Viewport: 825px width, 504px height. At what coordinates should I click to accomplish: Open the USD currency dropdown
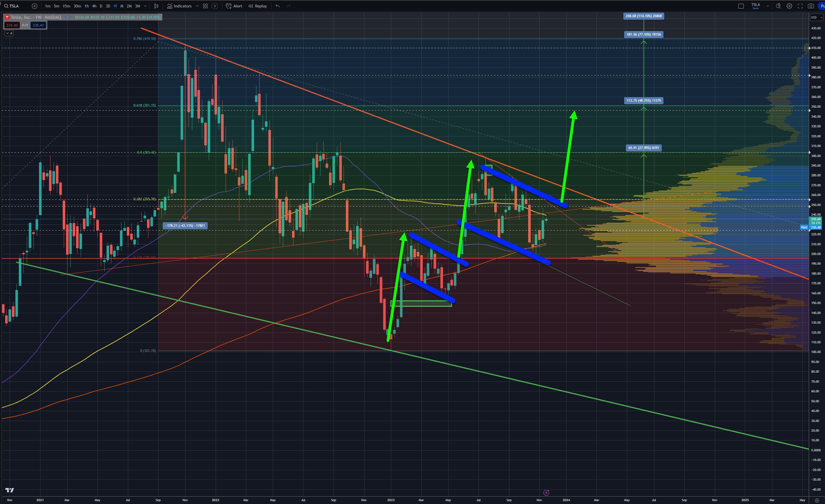point(816,17)
